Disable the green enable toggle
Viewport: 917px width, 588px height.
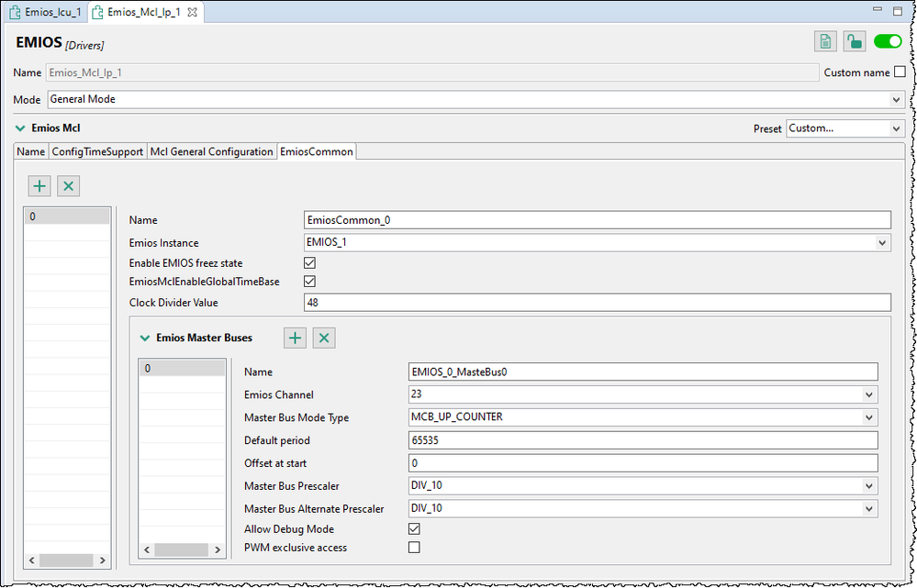click(x=887, y=41)
